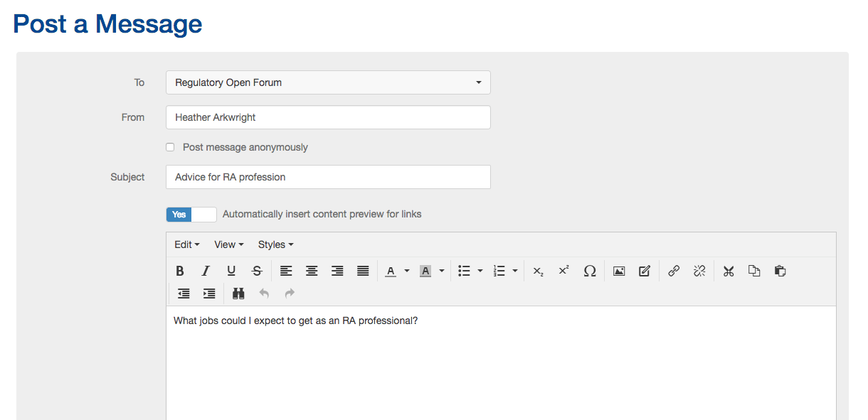Redo the last action
Image resolution: width=868 pixels, height=420 pixels.
coord(290,293)
